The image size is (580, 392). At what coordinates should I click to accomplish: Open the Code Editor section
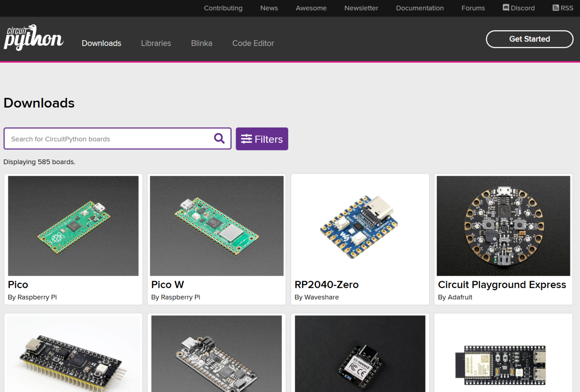pyautogui.click(x=253, y=43)
